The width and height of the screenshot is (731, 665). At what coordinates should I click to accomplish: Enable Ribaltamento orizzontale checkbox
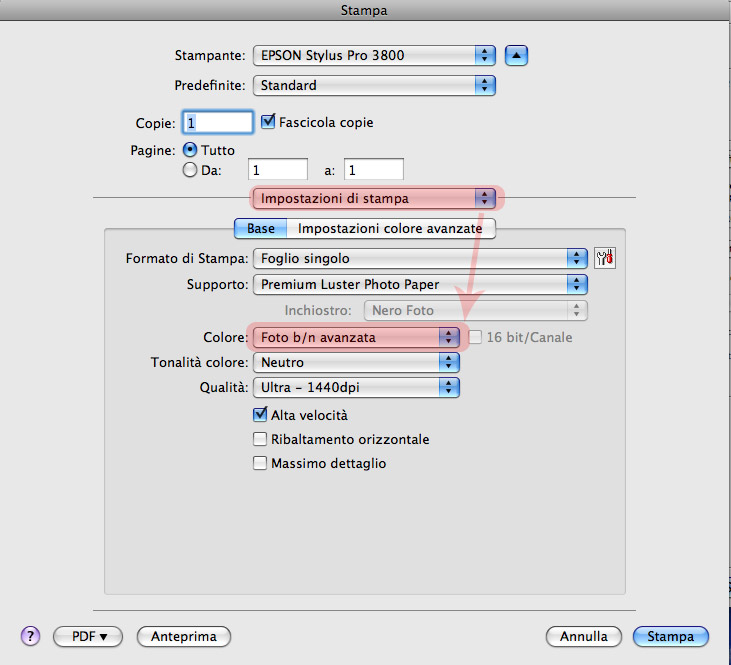[260, 439]
